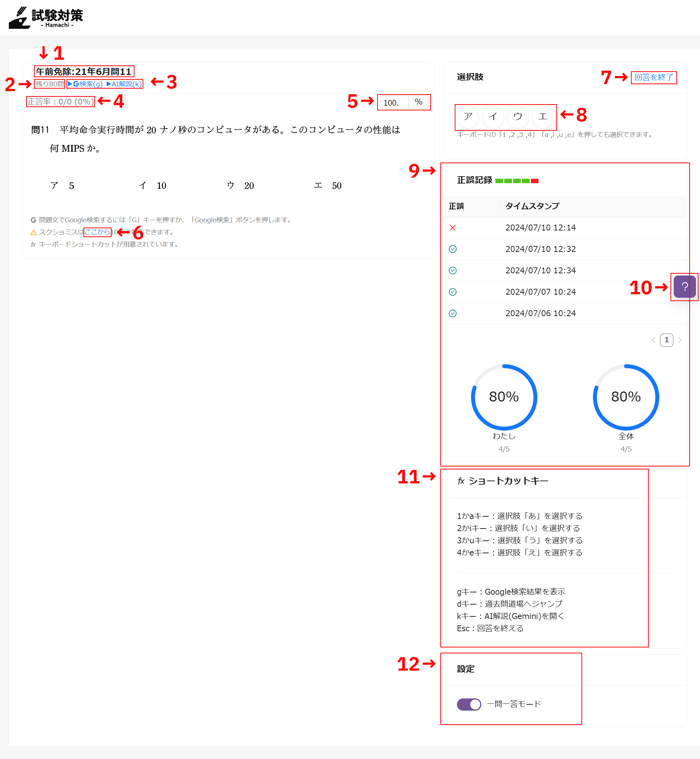Go to the previous page of 正誤記録

[653, 340]
